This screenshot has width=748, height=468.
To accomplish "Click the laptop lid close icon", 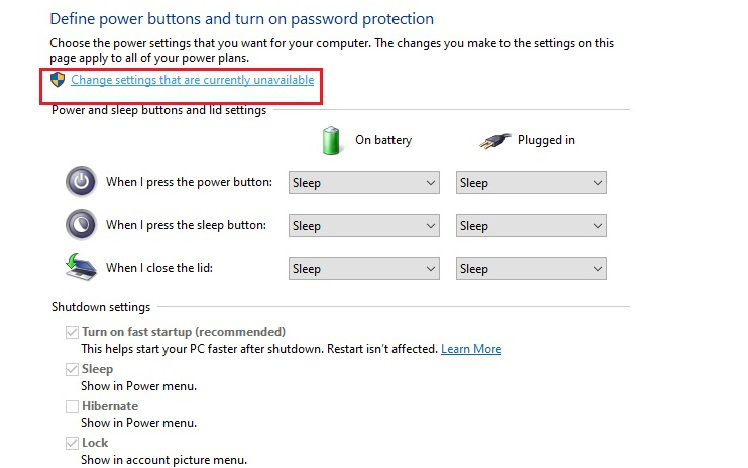I will coord(80,267).
